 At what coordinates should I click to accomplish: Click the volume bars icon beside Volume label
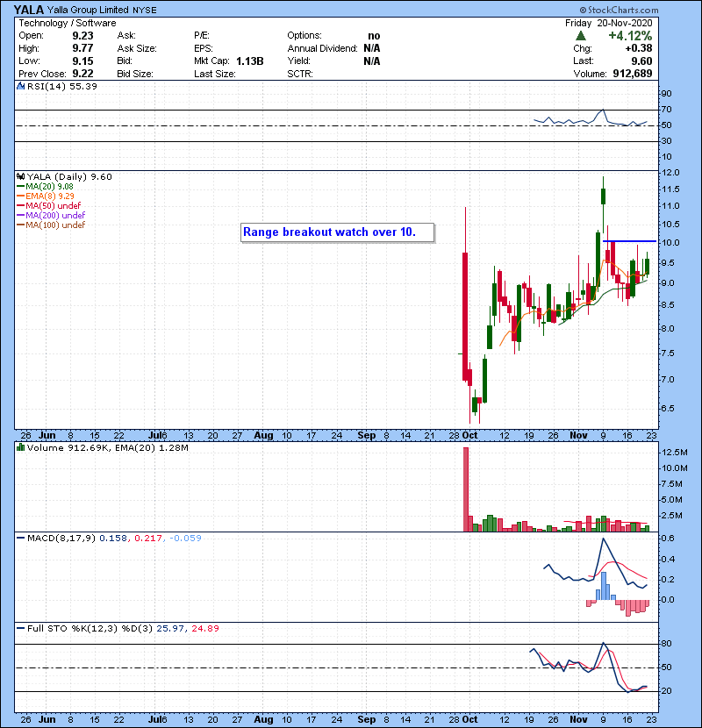coord(20,447)
